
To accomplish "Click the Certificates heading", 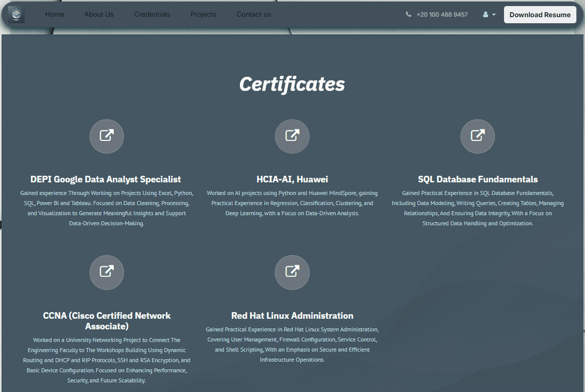I will pos(292,84).
